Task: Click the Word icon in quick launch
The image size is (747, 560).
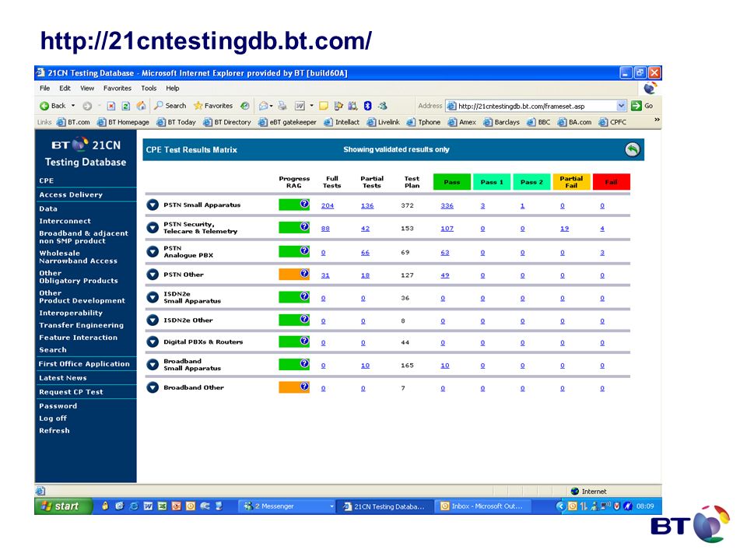Action: click(148, 506)
